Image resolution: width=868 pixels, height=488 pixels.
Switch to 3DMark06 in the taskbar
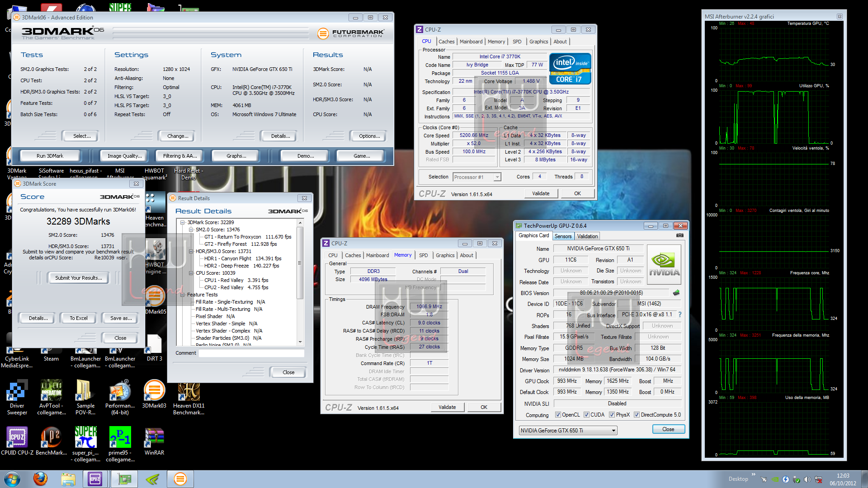click(x=180, y=479)
